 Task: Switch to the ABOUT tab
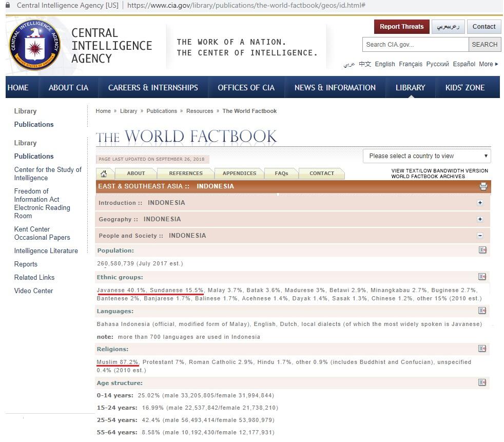pyautogui.click(x=136, y=174)
